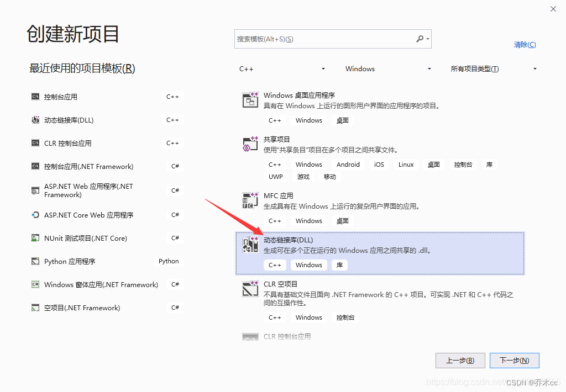Click the 库 tag under 动态链接库(DLL)
Viewport: 566px width, 392px height.
[x=340, y=265]
